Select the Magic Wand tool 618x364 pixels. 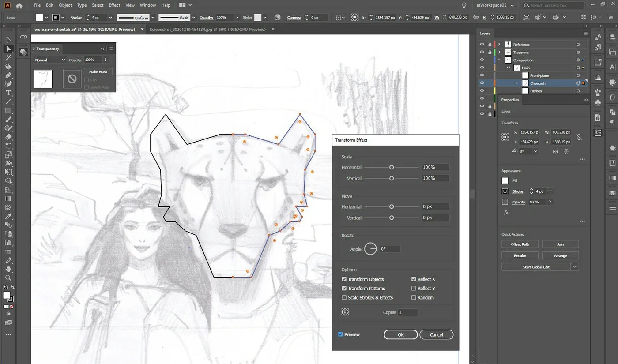point(8,58)
